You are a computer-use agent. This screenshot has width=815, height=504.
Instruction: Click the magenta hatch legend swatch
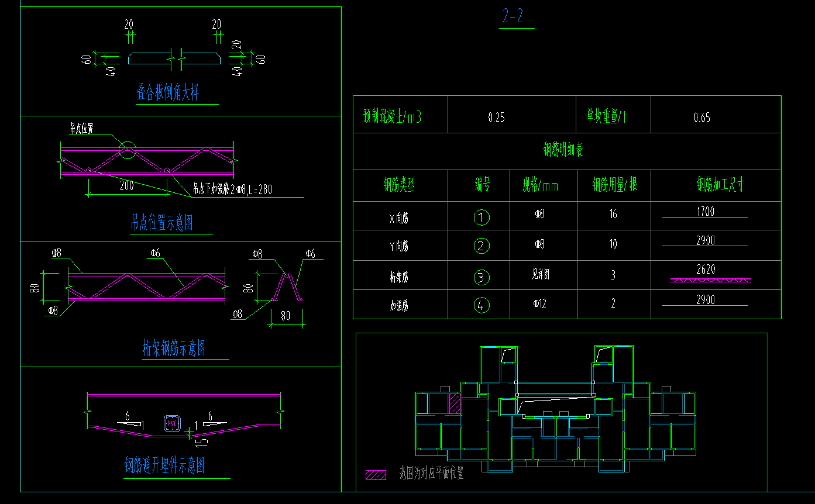pyautogui.click(x=376, y=475)
